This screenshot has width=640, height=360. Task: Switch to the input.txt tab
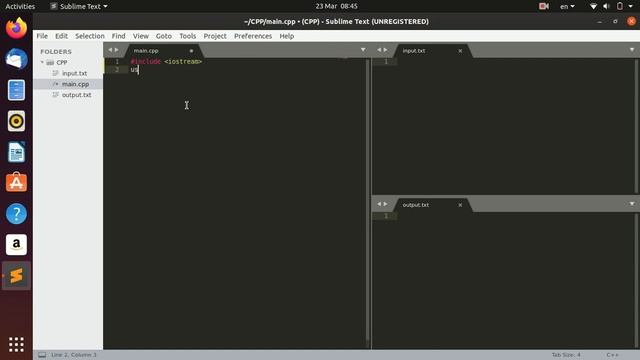pyautogui.click(x=414, y=51)
